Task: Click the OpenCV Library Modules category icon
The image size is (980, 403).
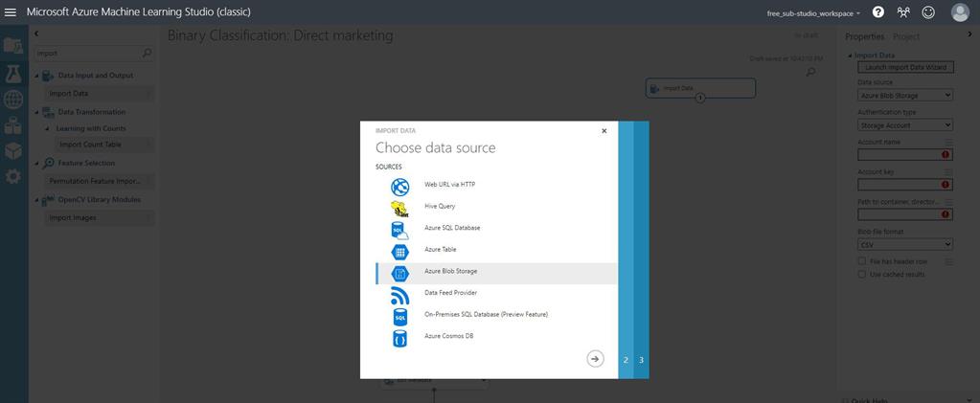Action: (48, 201)
